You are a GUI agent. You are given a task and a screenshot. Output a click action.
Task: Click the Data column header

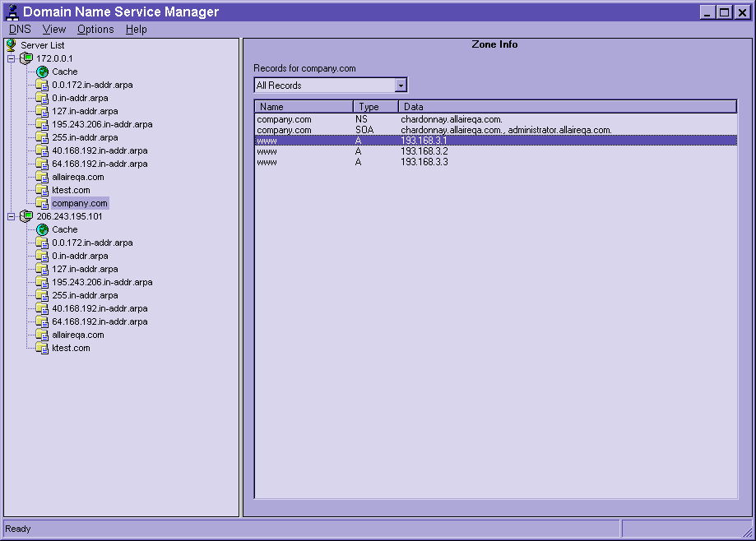point(567,107)
